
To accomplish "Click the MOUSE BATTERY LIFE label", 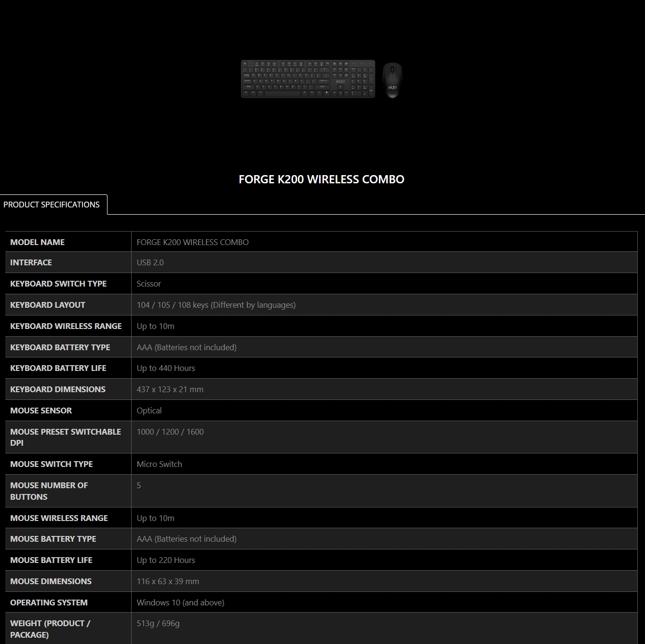I will pos(52,560).
